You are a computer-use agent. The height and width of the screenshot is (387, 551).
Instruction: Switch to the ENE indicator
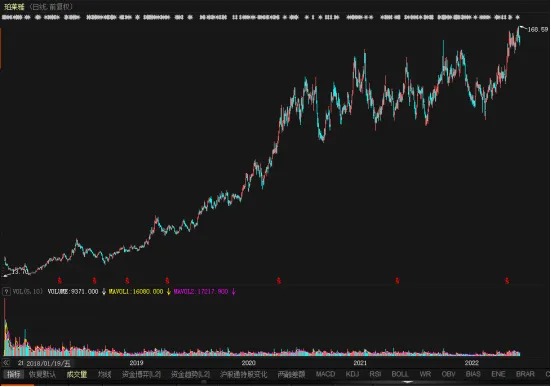coord(498,374)
